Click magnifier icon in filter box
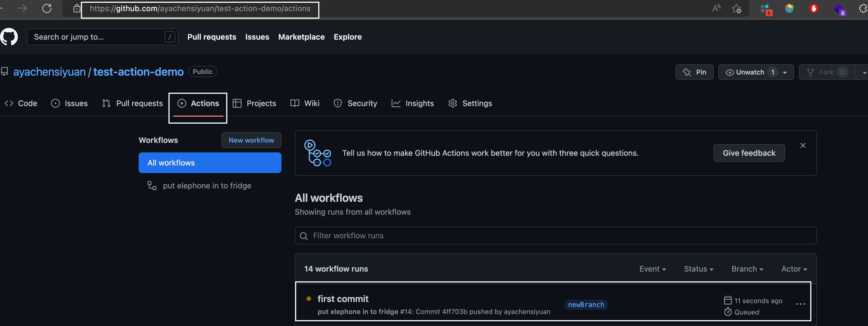The width and height of the screenshot is (868, 326). click(303, 236)
